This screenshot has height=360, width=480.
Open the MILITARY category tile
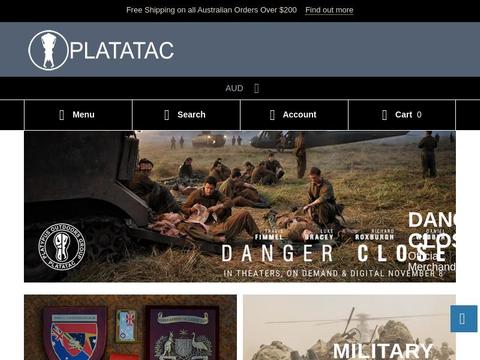coord(349,327)
